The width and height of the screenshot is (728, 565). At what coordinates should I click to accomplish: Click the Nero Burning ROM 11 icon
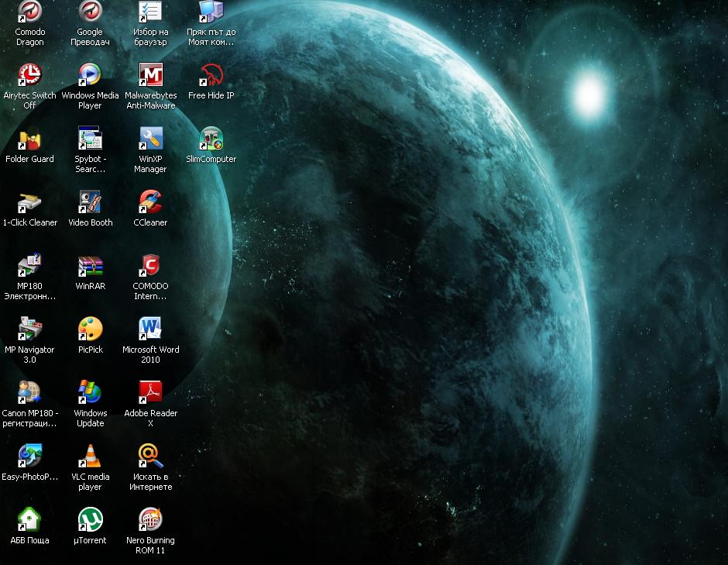pyautogui.click(x=150, y=520)
